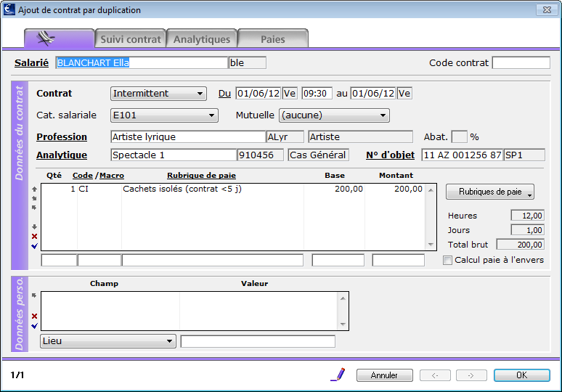Click scroll down arrow of Champ/Valeur list
This screenshot has height=392, width=562.
click(x=343, y=324)
